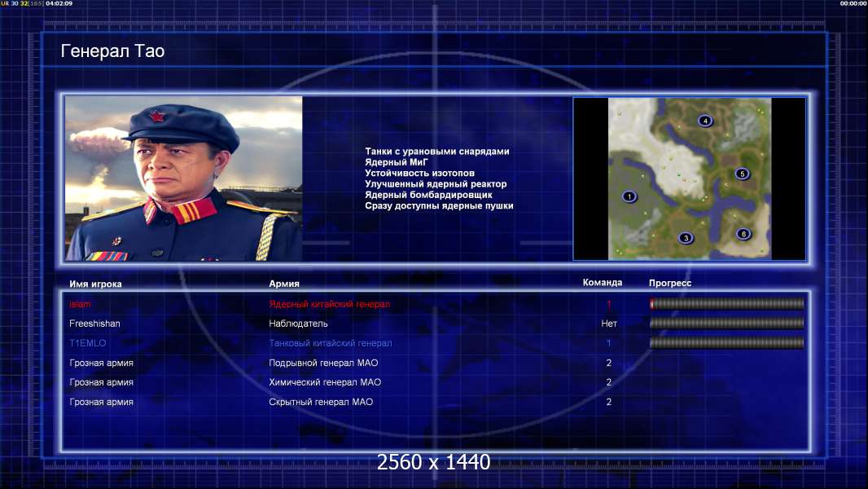Click 'Грозная армия' in Химический генерал row
Image resolution: width=868 pixels, height=489 pixels.
tap(101, 382)
